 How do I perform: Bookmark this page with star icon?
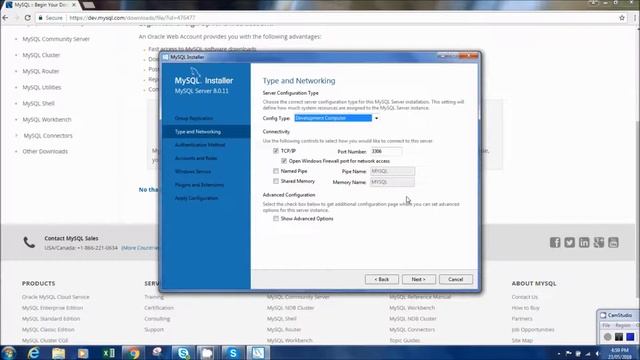(x=622, y=18)
